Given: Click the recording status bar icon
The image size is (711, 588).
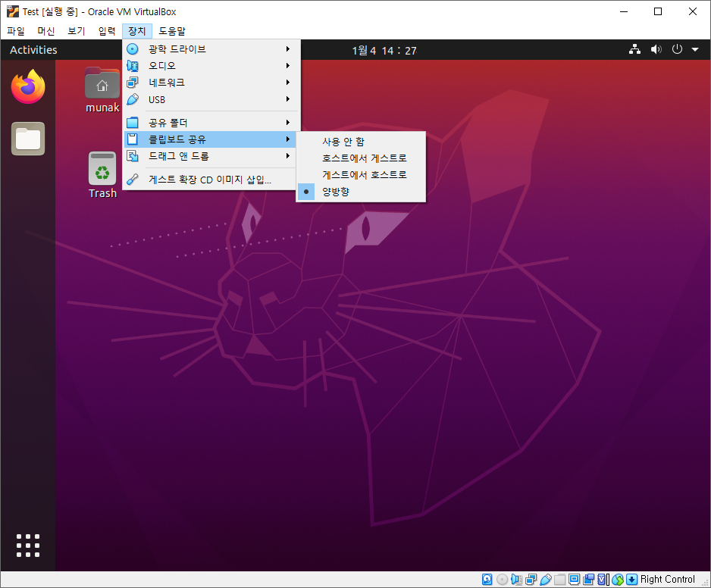Looking at the screenshot, I should click(x=588, y=580).
